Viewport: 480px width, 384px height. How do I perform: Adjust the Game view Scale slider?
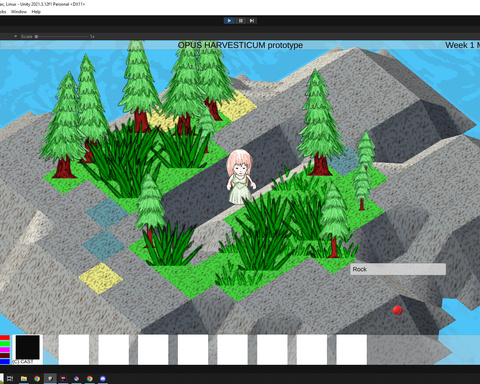[61, 36]
